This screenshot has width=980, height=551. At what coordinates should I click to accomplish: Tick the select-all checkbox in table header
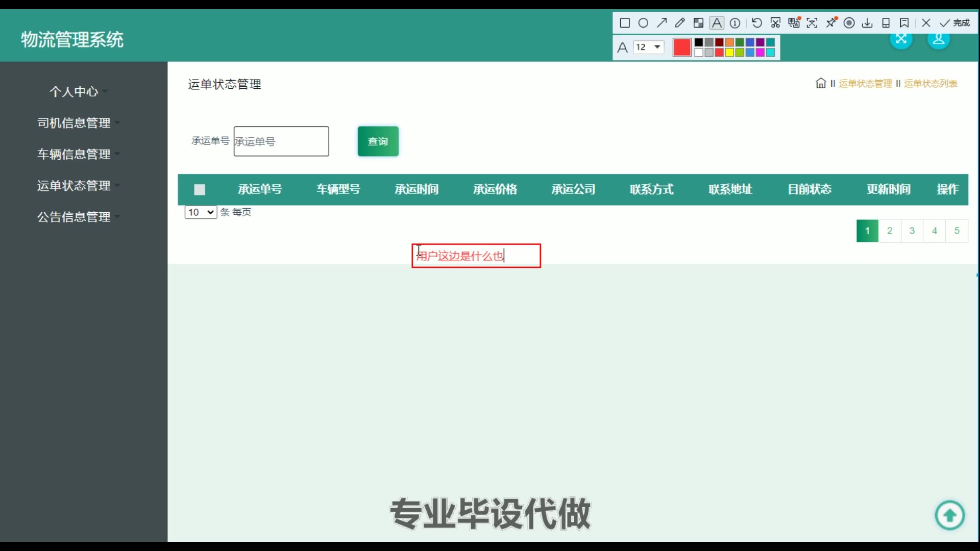click(x=200, y=190)
